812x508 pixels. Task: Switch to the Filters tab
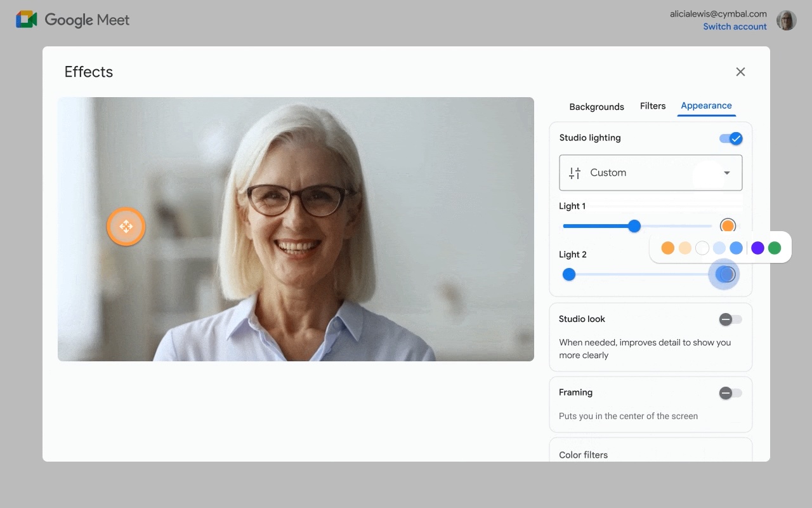pos(653,106)
